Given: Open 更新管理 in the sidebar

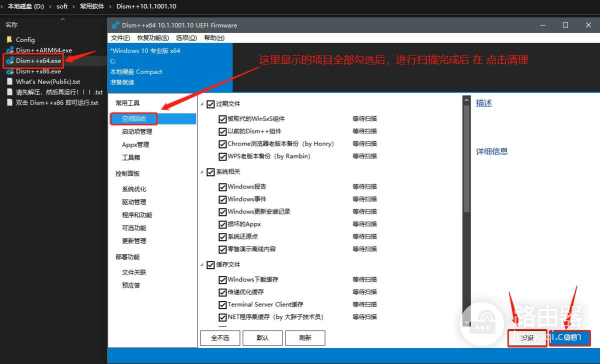Looking at the screenshot, I should pyautogui.click(x=134, y=241).
